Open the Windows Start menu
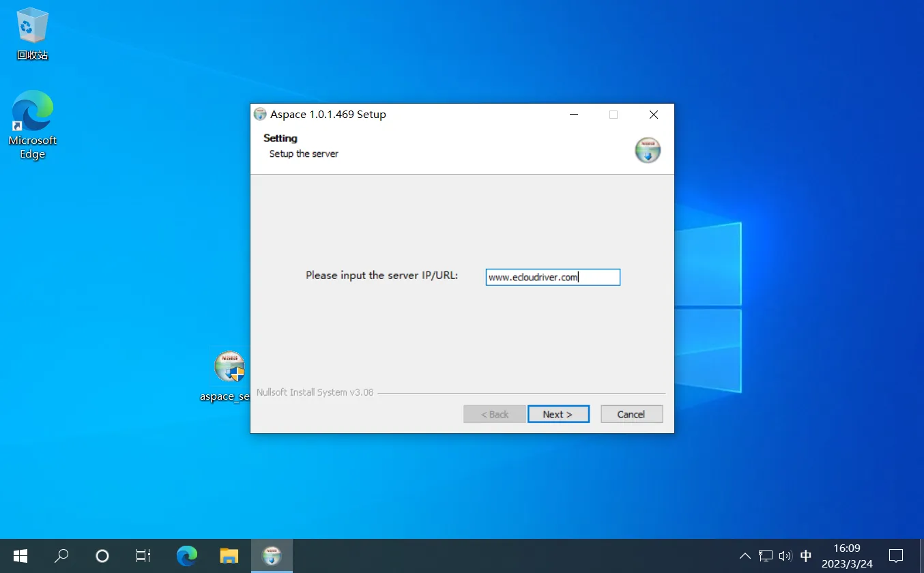This screenshot has width=924, height=573. point(20,555)
